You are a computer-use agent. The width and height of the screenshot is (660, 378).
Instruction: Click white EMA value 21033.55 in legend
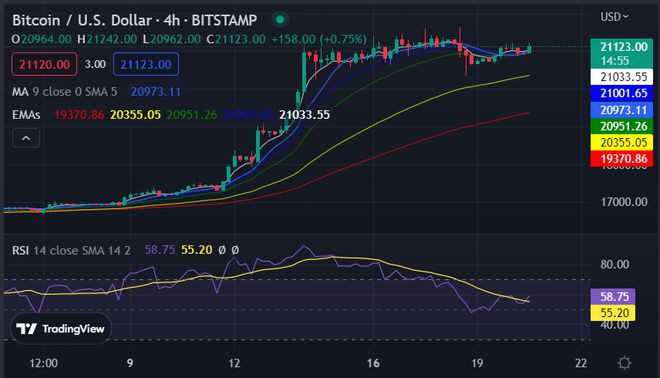coord(305,114)
